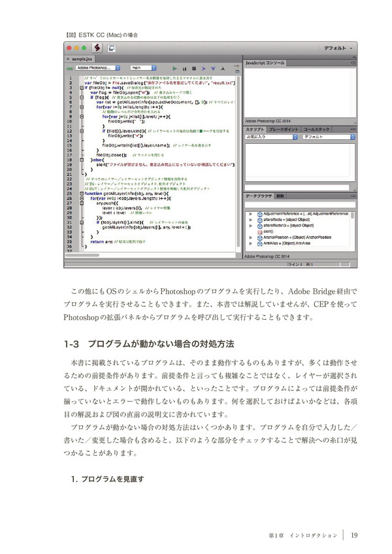Switch to the コールスタック tab
This screenshot has height=554, width=392.
pyautogui.click(x=316, y=130)
